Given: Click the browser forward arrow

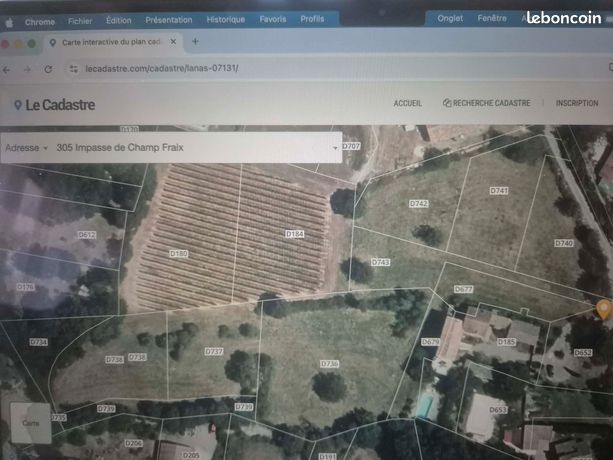Looking at the screenshot, I should (27, 70).
